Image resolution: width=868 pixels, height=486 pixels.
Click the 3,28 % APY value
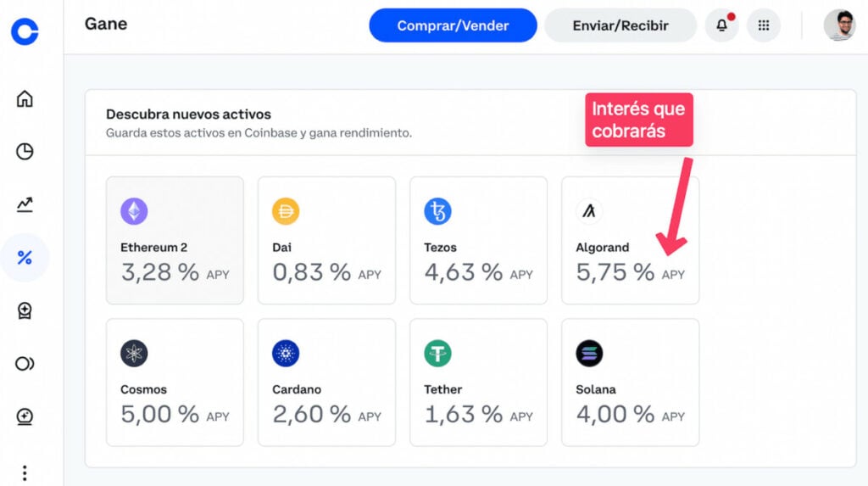[x=175, y=272]
